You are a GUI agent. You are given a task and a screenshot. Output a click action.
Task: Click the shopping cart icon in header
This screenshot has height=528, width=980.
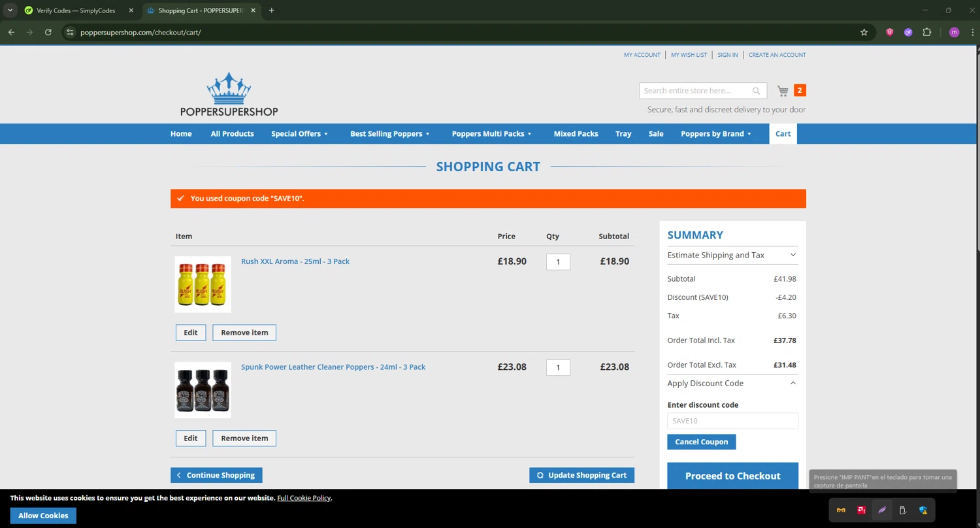tap(783, 91)
